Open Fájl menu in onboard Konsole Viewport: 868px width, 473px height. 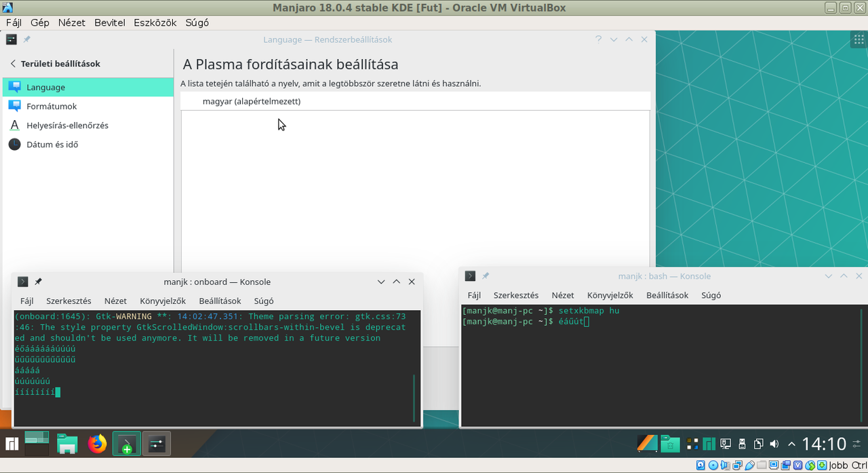26,301
